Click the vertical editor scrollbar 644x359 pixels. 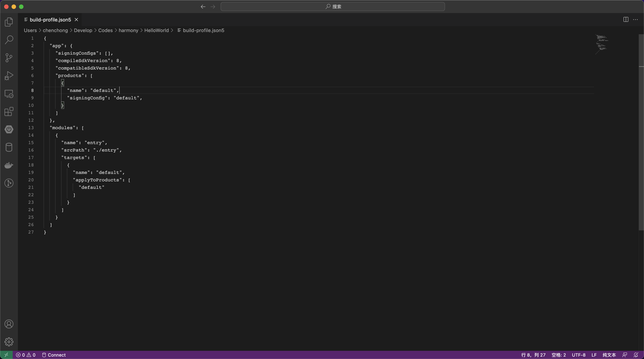[x=641, y=133]
